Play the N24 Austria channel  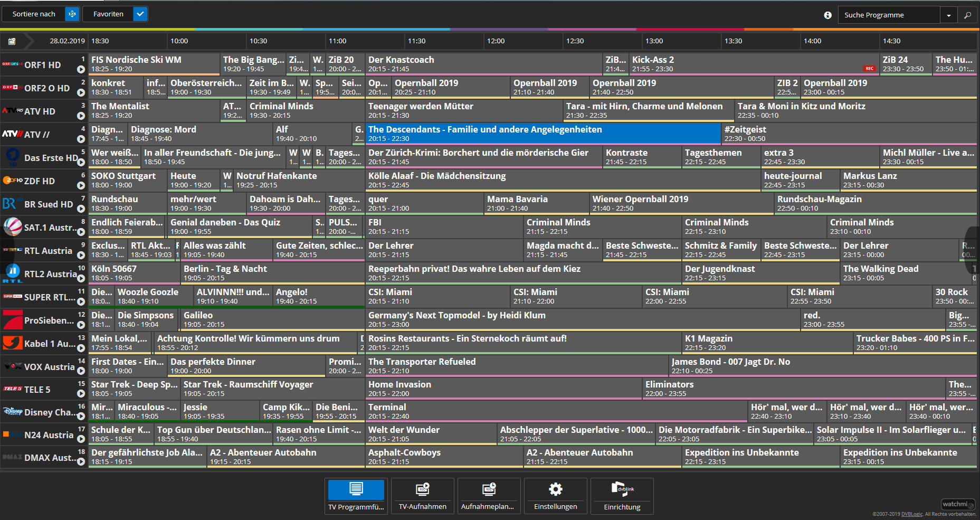pos(81,439)
